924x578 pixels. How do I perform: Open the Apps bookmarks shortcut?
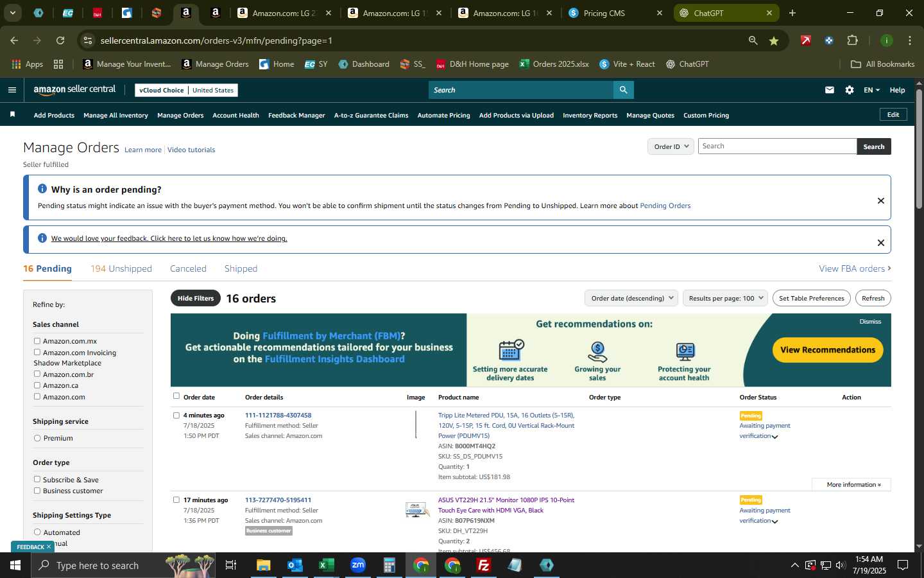[x=28, y=64]
